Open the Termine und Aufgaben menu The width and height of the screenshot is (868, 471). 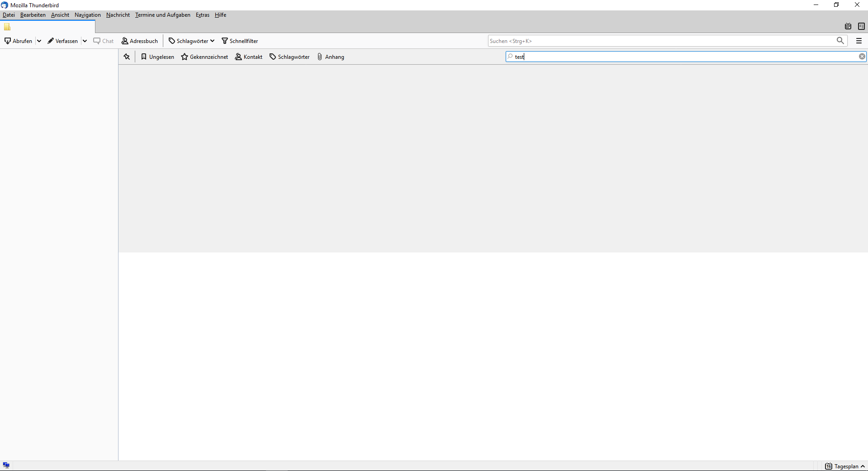163,15
